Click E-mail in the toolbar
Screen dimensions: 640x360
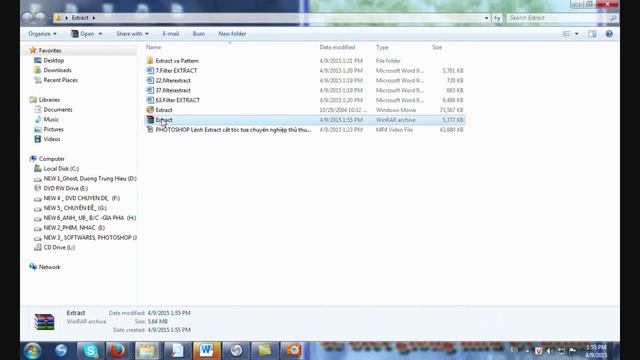[x=171, y=34]
